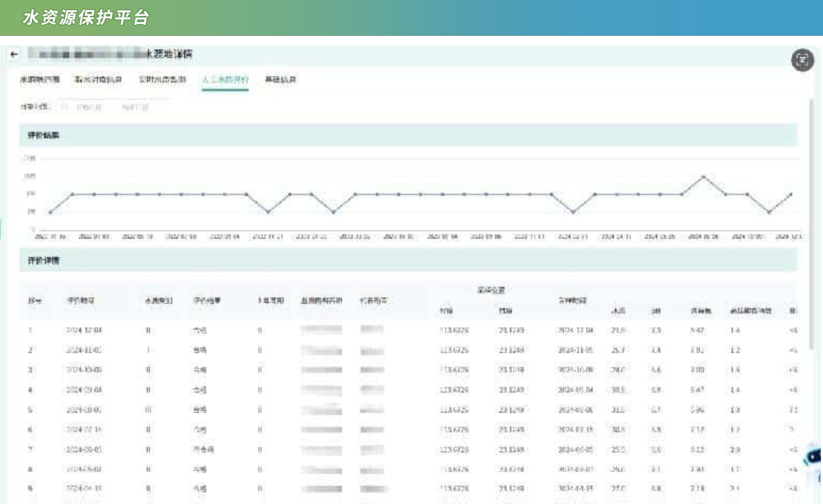Open the second tab about 取水计量信息
Screen dimensions: 823x504
[x=97, y=79]
